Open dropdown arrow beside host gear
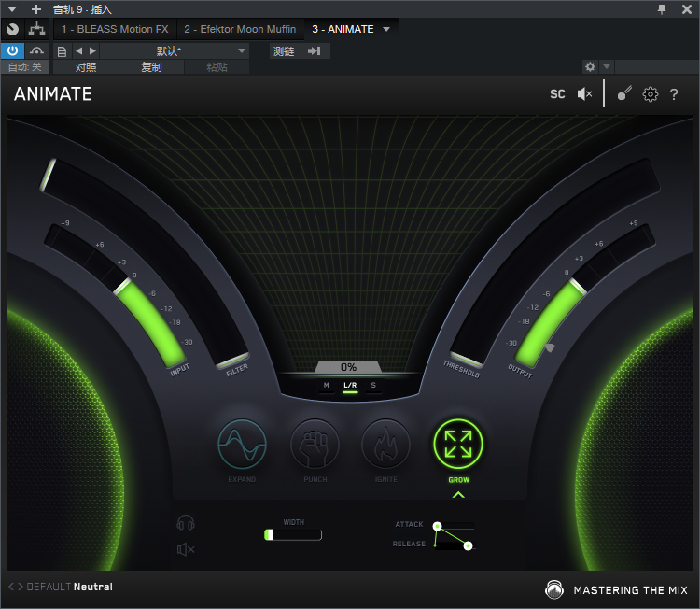This screenshot has height=609, width=700. point(607,67)
